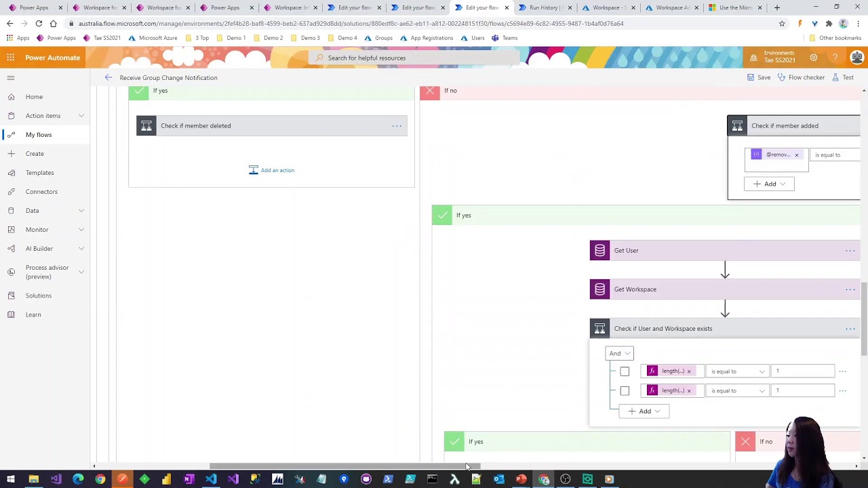Click the Check if member deleted condition icon
Image resolution: width=868 pixels, height=488 pixels.
(x=146, y=125)
